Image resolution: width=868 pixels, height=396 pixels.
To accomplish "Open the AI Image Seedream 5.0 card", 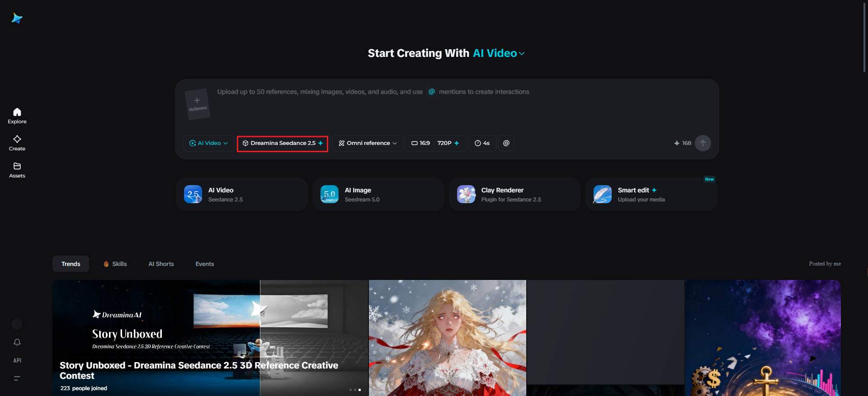I will click(x=378, y=194).
